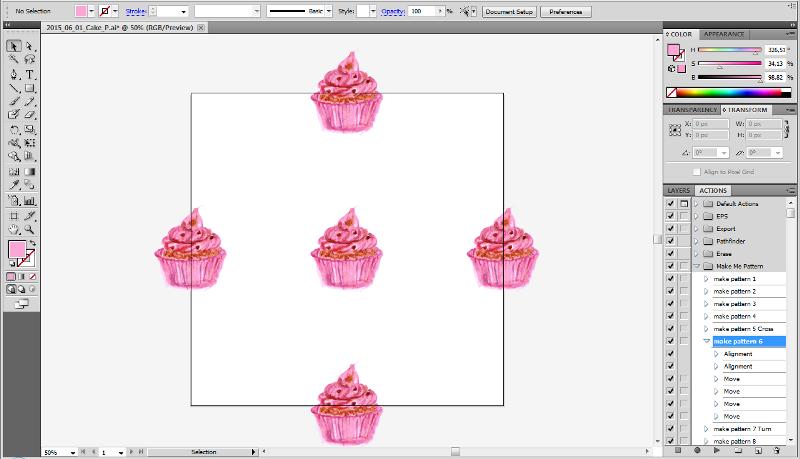Open the fill color dropdown in control bar
The image size is (800, 459).
[91, 11]
